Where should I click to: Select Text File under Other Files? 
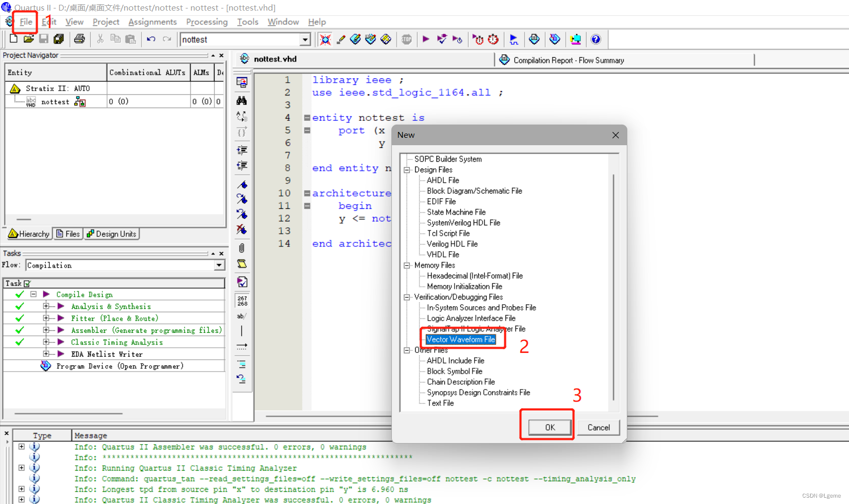click(440, 403)
